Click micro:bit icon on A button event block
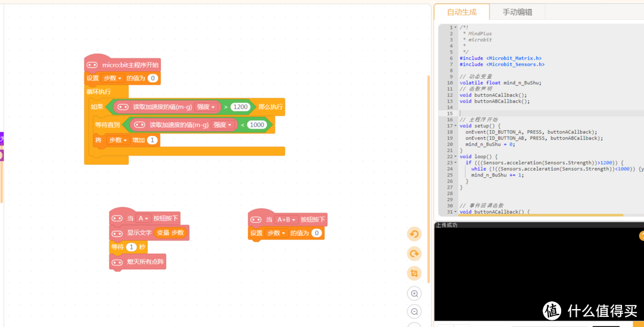644x327 pixels. click(117, 218)
